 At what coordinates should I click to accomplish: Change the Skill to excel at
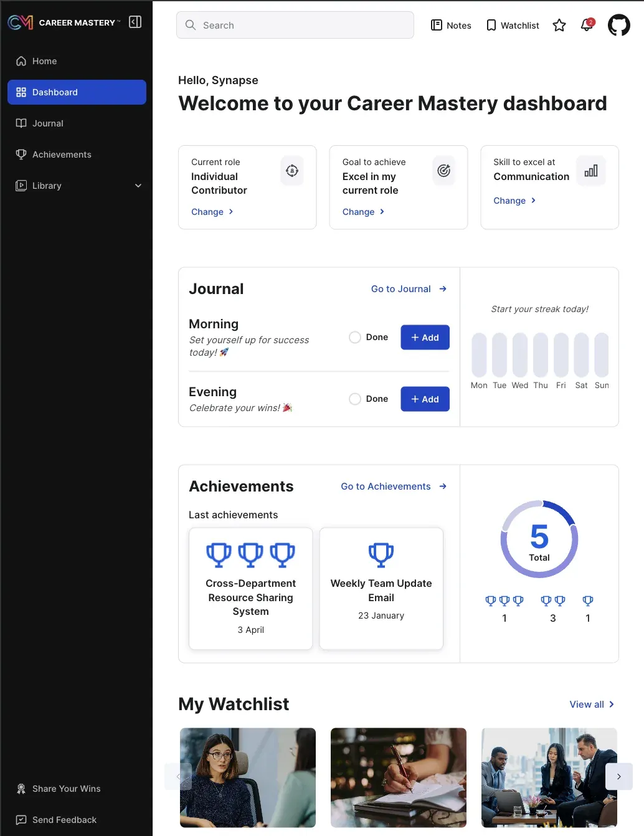(515, 201)
